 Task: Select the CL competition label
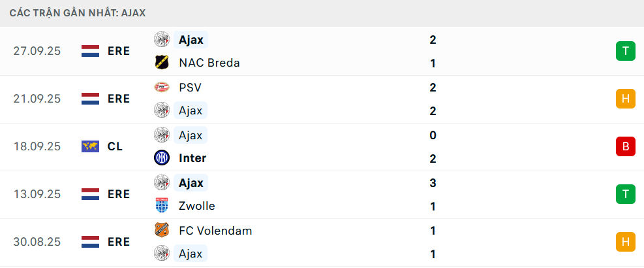115,146
